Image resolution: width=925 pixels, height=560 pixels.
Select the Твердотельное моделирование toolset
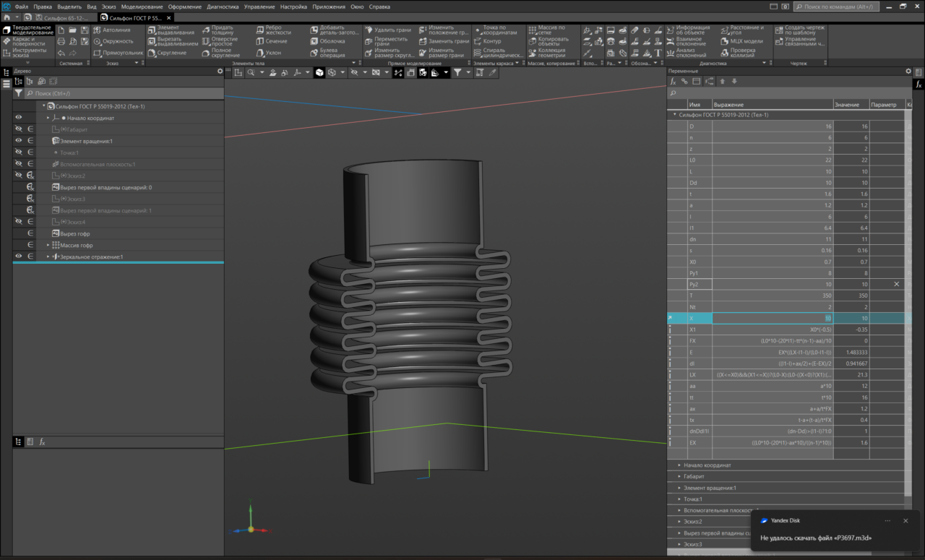point(27,30)
